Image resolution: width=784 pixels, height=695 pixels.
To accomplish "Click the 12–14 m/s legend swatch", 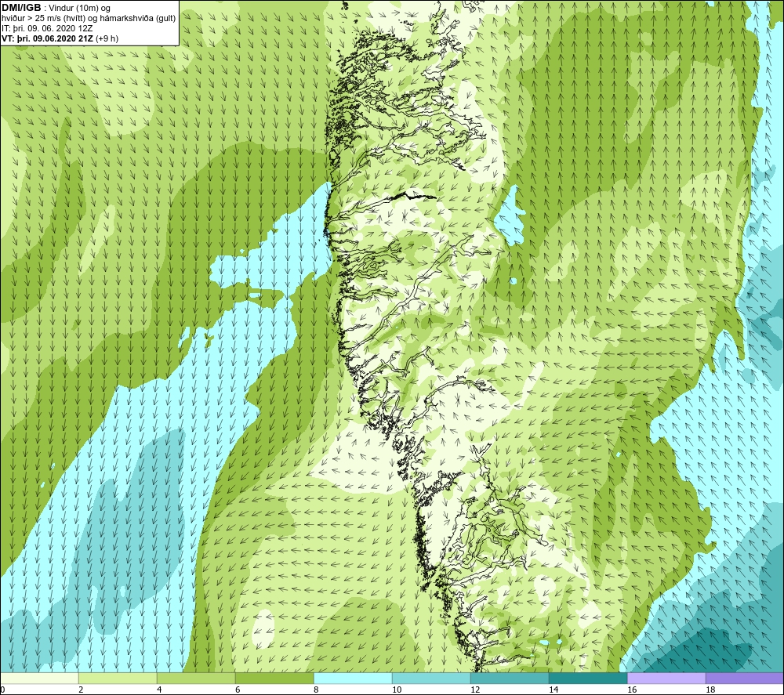I will pyautogui.click(x=510, y=678).
